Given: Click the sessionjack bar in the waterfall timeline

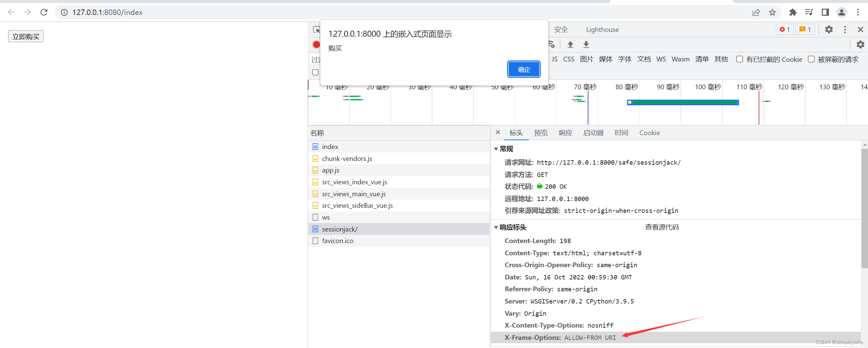Looking at the screenshot, I should [682, 102].
